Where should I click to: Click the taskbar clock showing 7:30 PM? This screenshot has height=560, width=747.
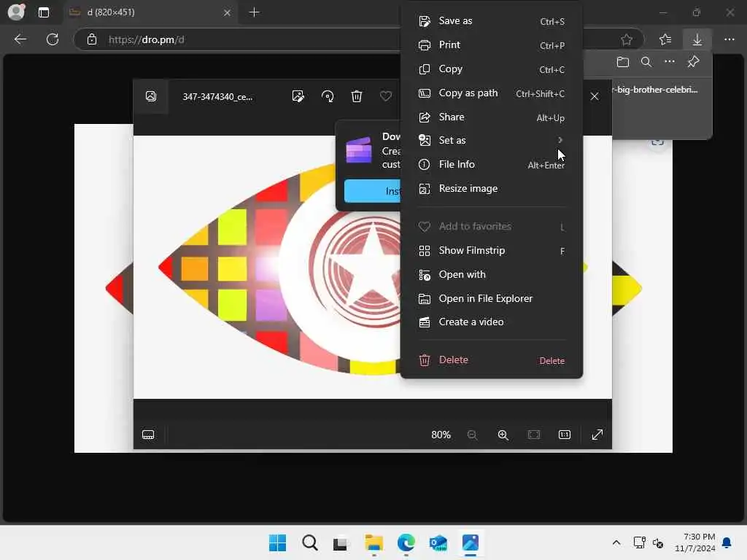pyautogui.click(x=695, y=542)
